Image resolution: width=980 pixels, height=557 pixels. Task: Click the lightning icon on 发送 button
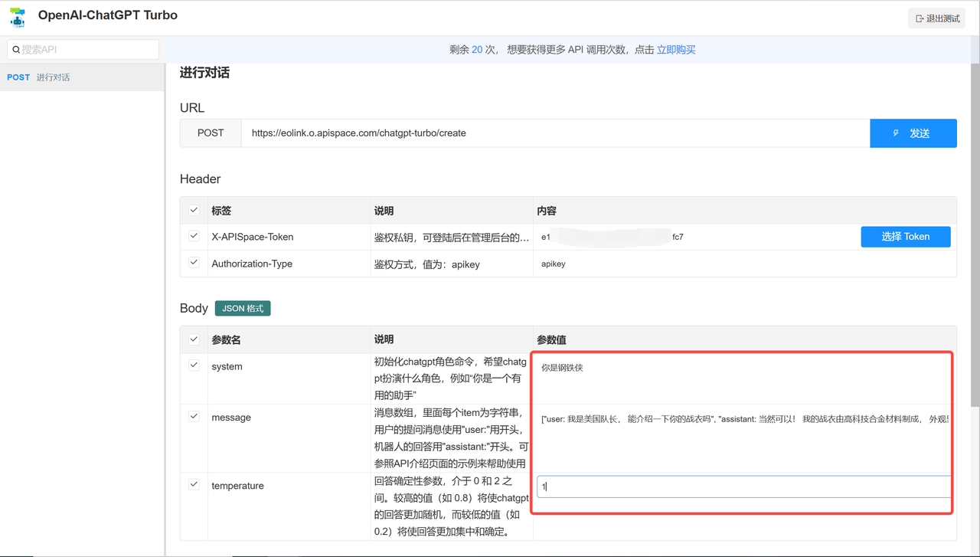[x=897, y=133]
